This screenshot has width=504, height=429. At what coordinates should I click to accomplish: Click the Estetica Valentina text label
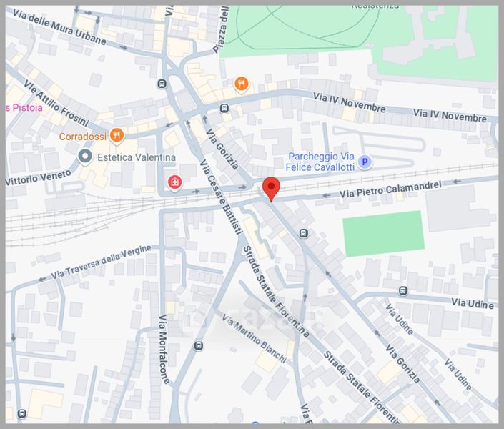click(x=137, y=157)
